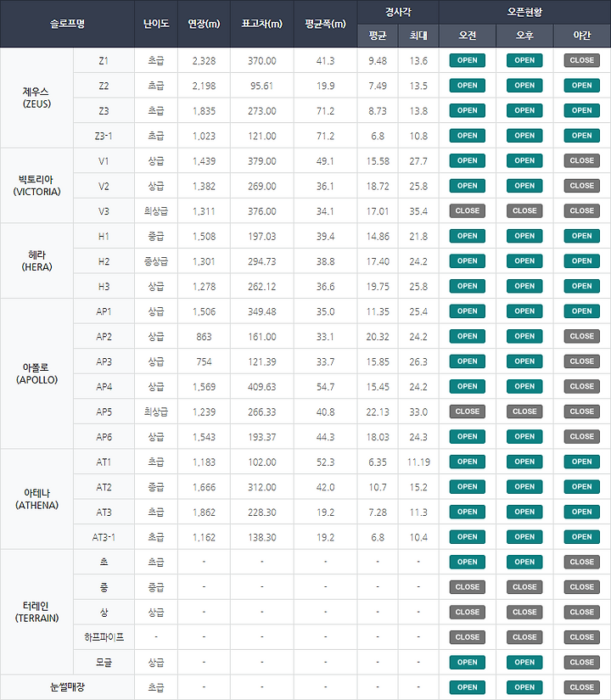
Task: Click the AT3-1 slope name
Action: pos(104,537)
